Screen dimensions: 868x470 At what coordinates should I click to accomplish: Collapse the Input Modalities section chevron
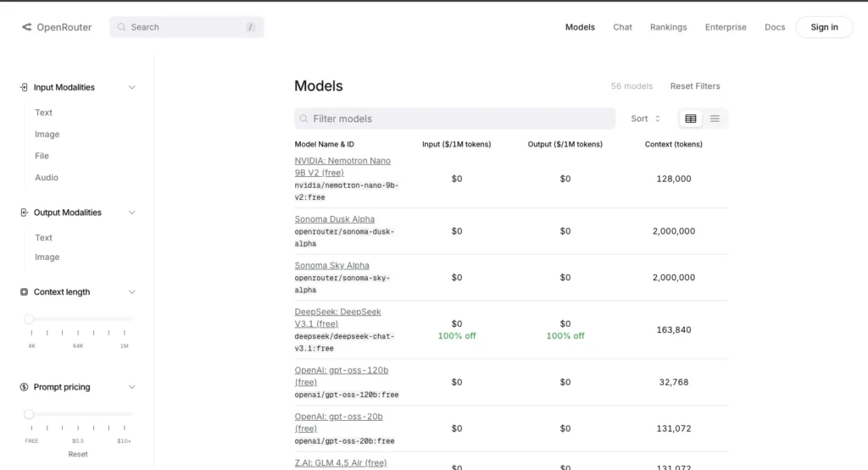[131, 87]
